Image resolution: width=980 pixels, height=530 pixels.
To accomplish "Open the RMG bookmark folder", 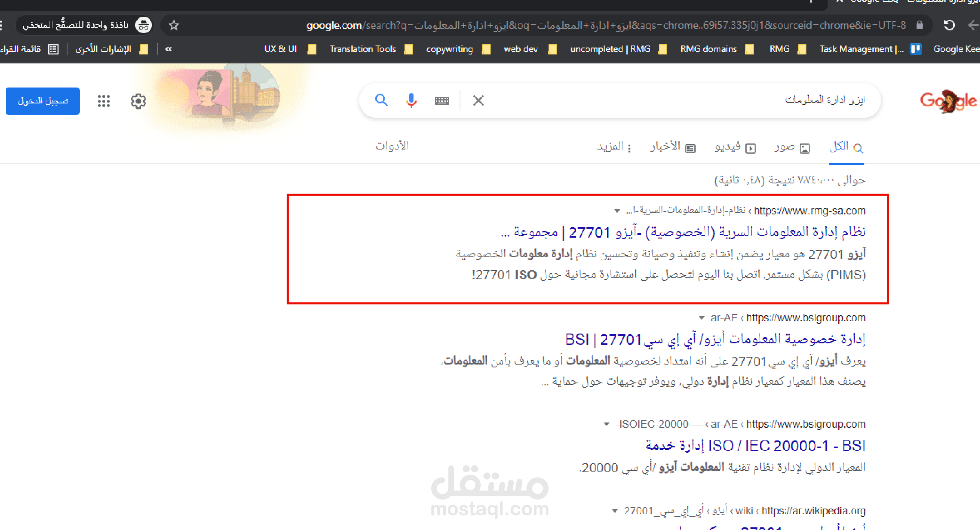I will pyautogui.click(x=788, y=49).
